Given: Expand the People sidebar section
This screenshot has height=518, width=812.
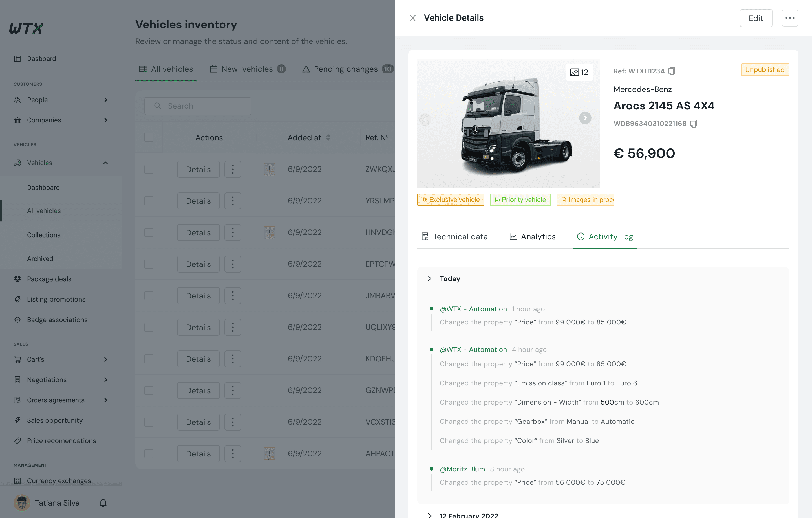Looking at the screenshot, I should 105,100.
